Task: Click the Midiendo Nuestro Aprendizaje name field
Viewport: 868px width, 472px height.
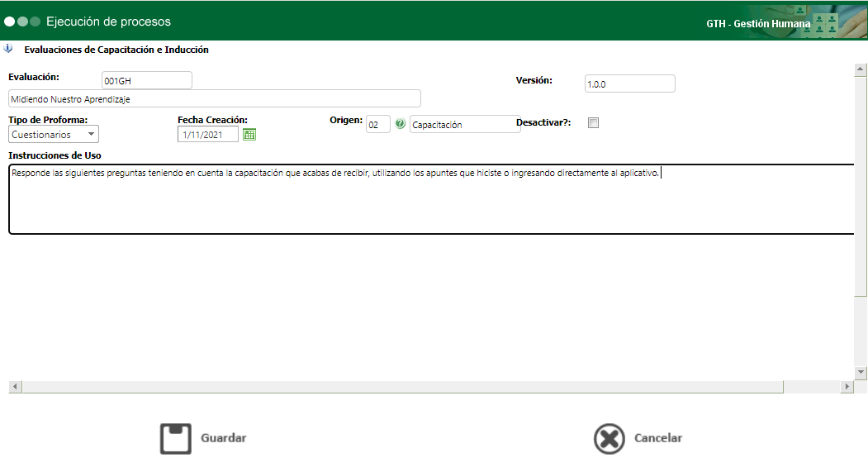Action: (214, 98)
